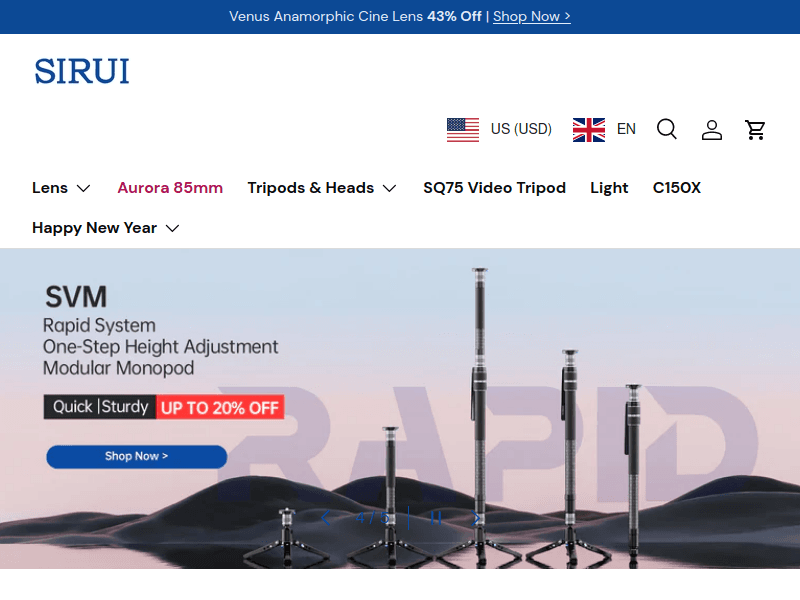Open EN language selector
The width and height of the screenshot is (800, 600).
(626, 129)
